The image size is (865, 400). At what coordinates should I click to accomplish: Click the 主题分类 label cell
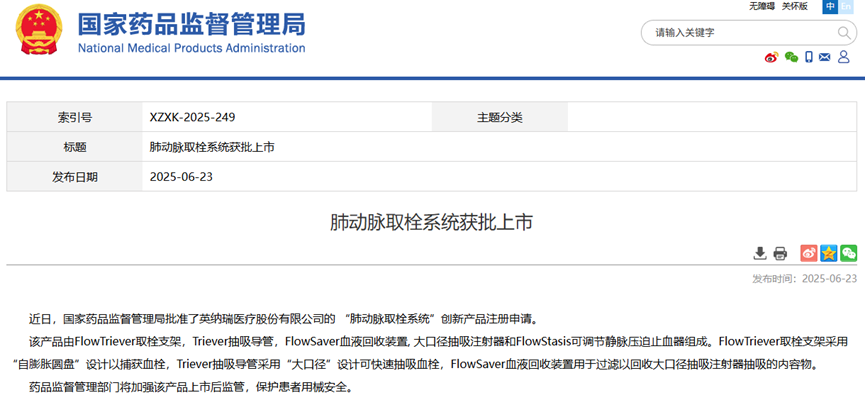499,117
